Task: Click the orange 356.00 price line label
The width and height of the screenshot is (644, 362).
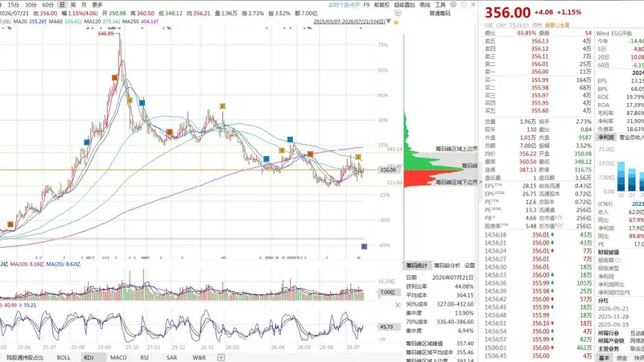Action: click(x=388, y=170)
